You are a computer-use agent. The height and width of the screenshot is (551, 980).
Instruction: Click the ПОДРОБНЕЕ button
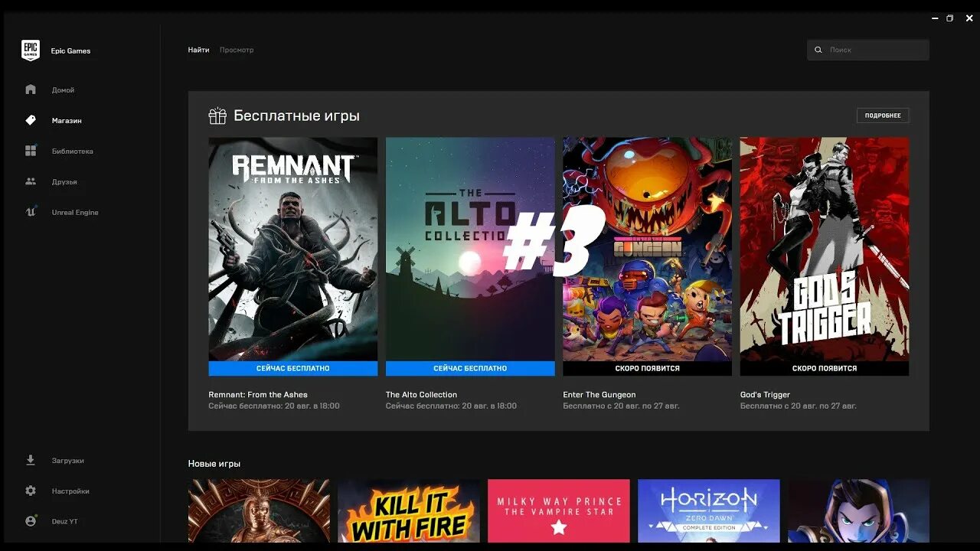(883, 116)
